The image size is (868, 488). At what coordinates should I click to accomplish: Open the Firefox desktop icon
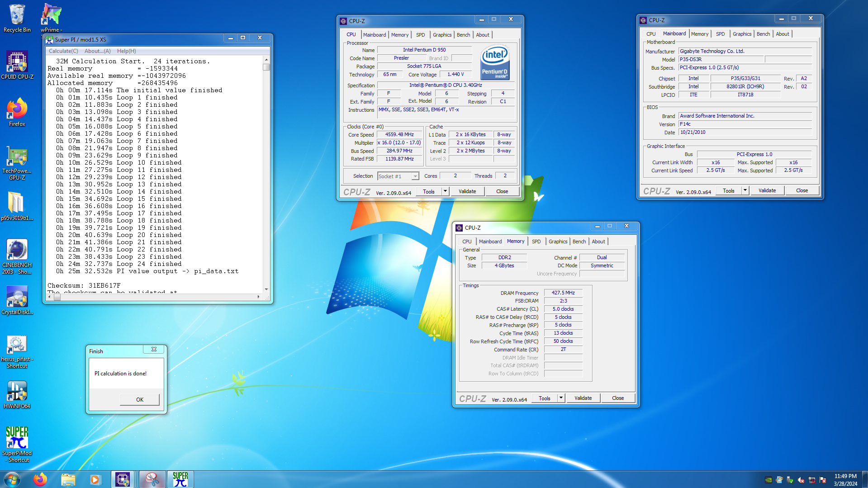tap(17, 112)
